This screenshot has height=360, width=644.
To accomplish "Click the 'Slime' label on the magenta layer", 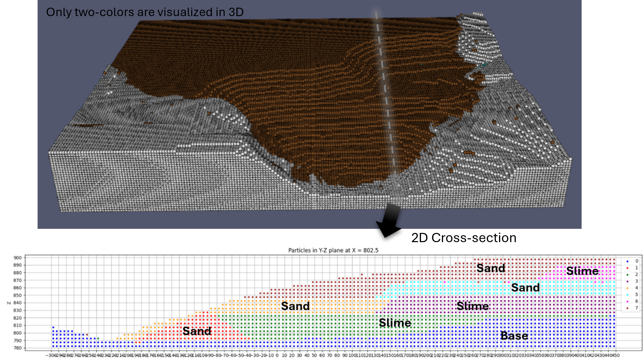I will click(582, 271).
